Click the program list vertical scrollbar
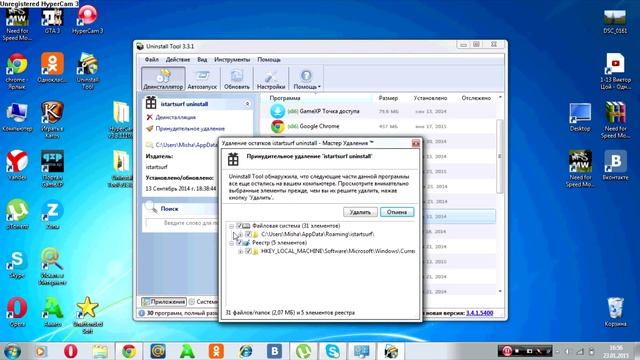640x360 pixels. point(500,156)
